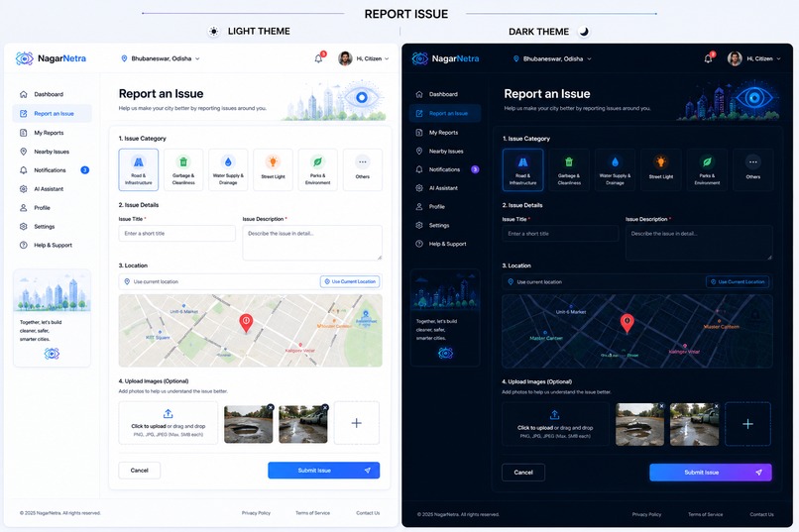Remove second uploaded image in light theme

coord(325,407)
